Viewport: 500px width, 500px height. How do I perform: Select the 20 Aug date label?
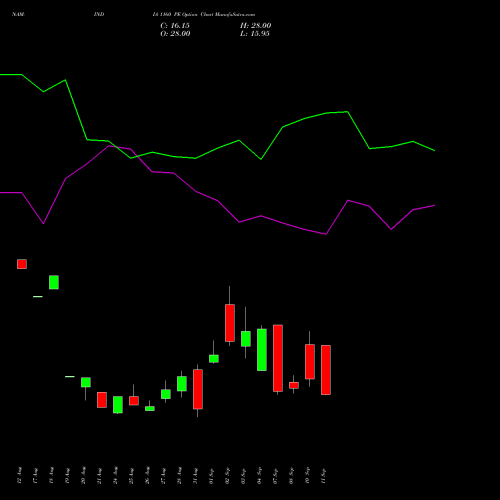pyautogui.click(x=83, y=476)
